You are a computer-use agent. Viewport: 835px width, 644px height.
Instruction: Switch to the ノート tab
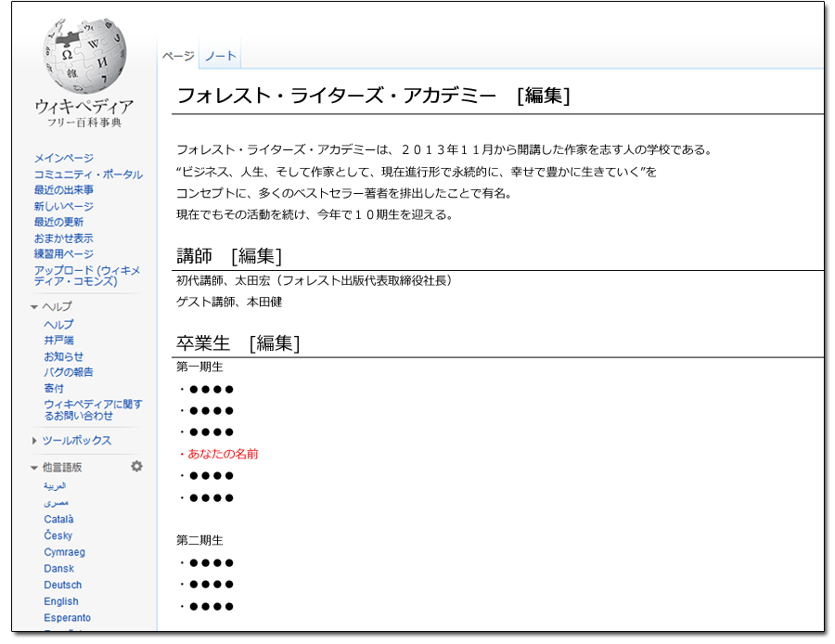[221, 56]
